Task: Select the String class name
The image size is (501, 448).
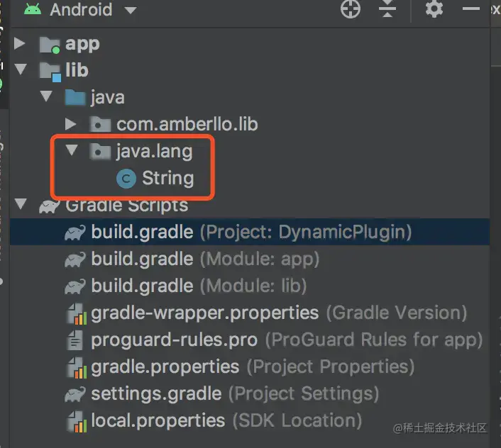Action: 167,178
